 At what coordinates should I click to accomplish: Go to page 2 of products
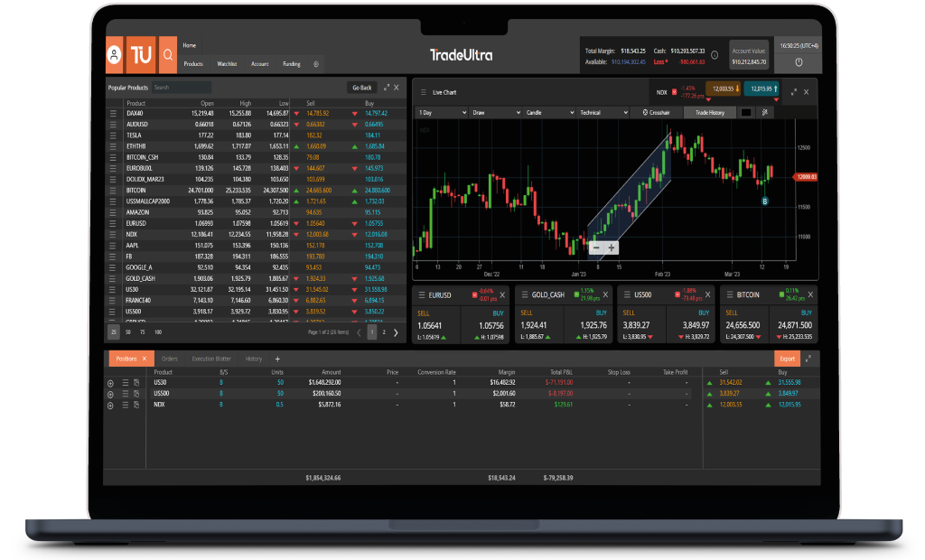384,332
